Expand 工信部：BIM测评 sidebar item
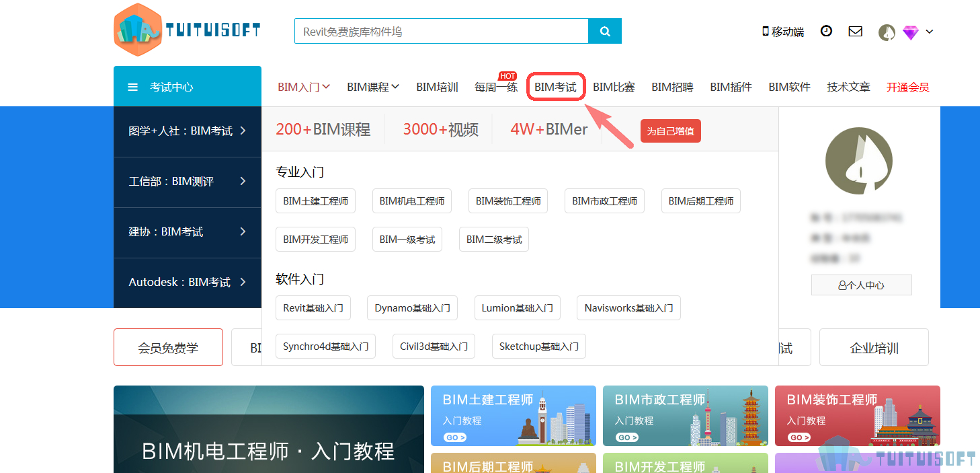This screenshot has width=980, height=473. 188,182
